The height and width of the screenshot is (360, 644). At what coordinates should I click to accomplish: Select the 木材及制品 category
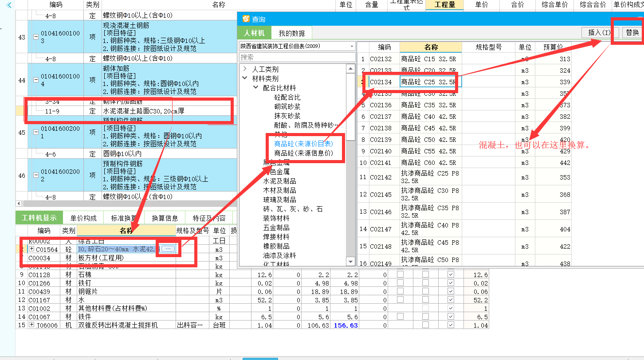(279, 190)
